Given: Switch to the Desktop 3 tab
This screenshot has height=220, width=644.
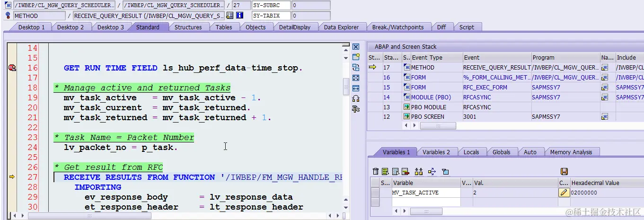Looking at the screenshot, I should [111, 27].
